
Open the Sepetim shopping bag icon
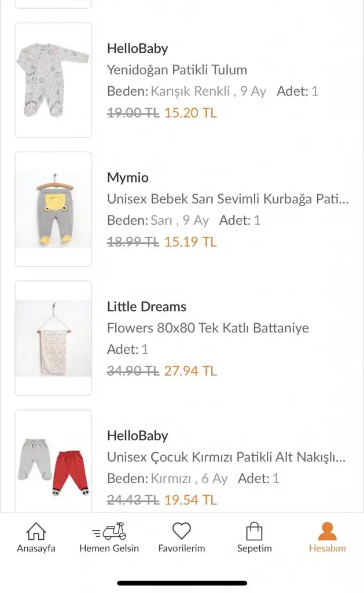pos(254,531)
